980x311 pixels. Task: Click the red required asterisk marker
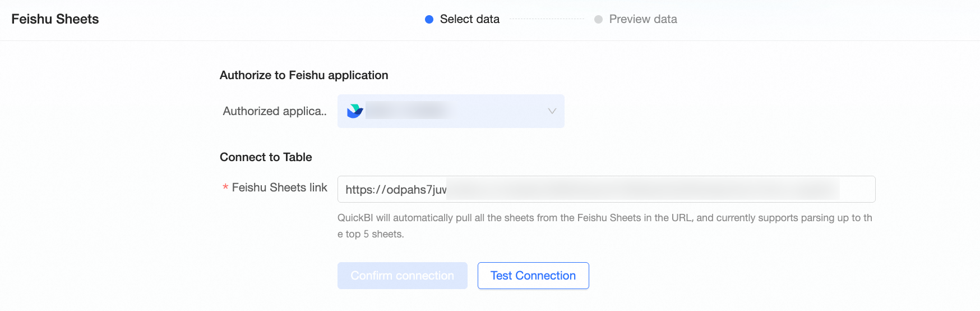(x=225, y=187)
